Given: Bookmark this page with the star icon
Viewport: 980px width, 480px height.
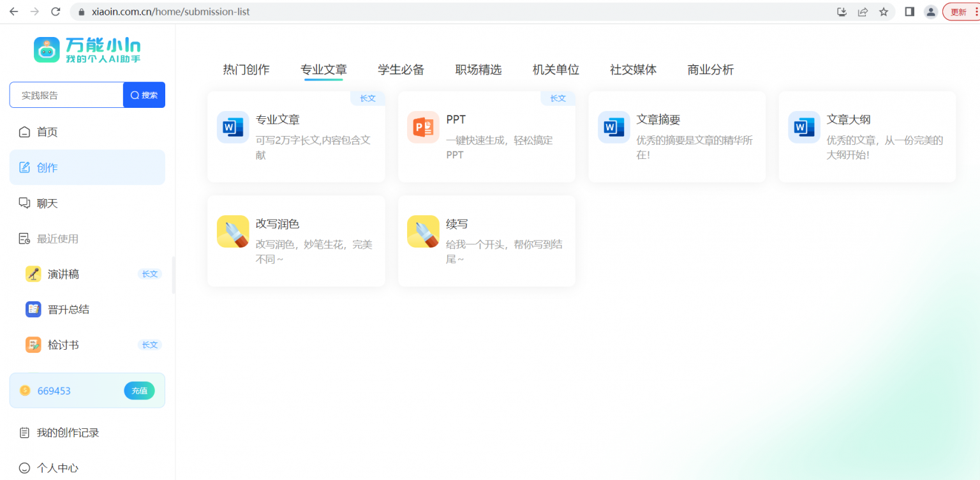Looking at the screenshot, I should click(884, 11).
